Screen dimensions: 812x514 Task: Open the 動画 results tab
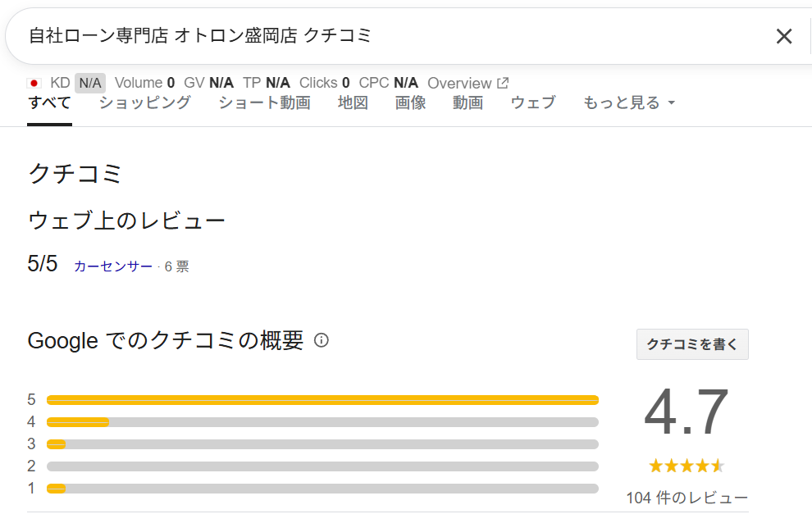coord(468,102)
